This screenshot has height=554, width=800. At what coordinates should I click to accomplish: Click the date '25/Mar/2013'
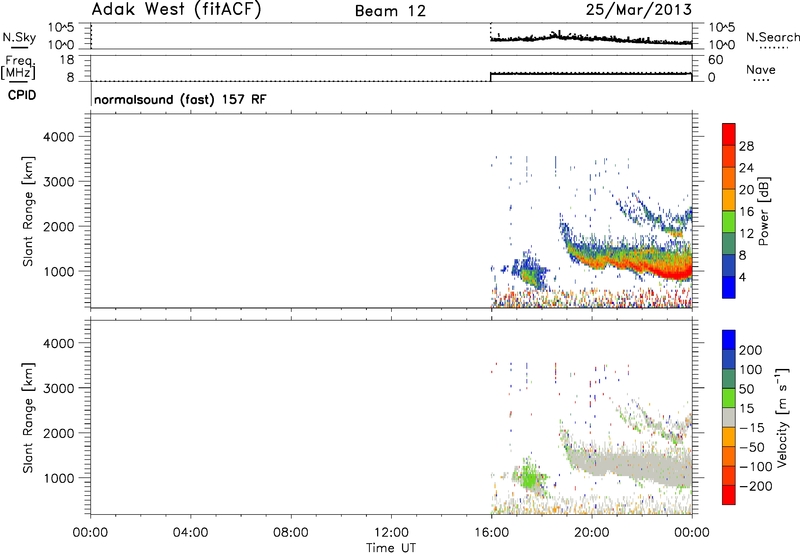click(x=639, y=10)
